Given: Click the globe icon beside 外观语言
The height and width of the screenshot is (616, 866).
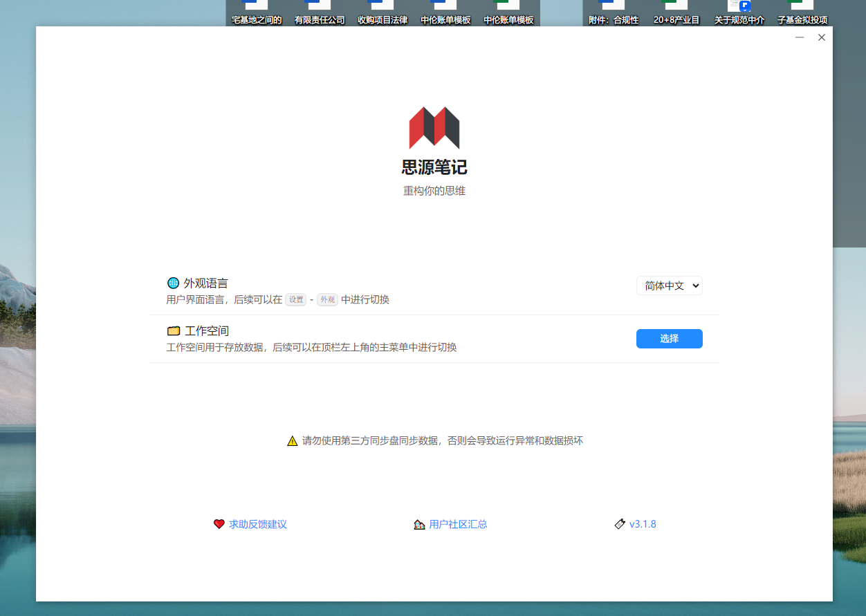Looking at the screenshot, I should coord(173,283).
